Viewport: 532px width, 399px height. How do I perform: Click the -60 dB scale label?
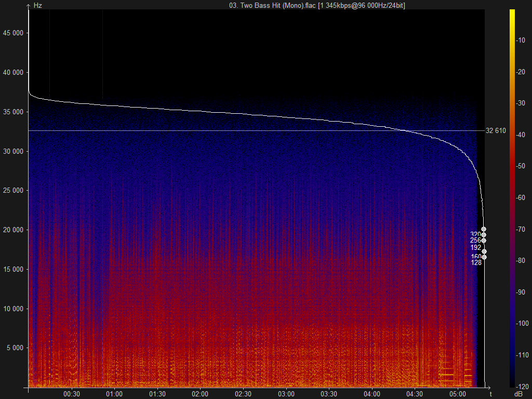[521, 197]
